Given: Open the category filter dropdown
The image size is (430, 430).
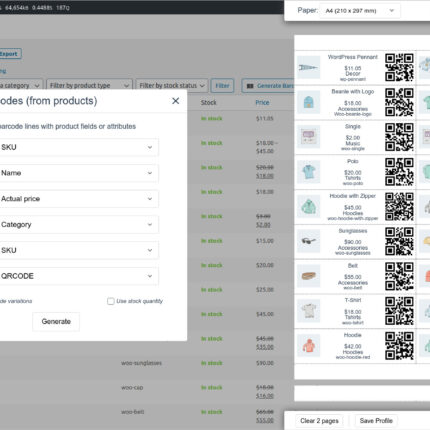Looking at the screenshot, I should [21, 86].
